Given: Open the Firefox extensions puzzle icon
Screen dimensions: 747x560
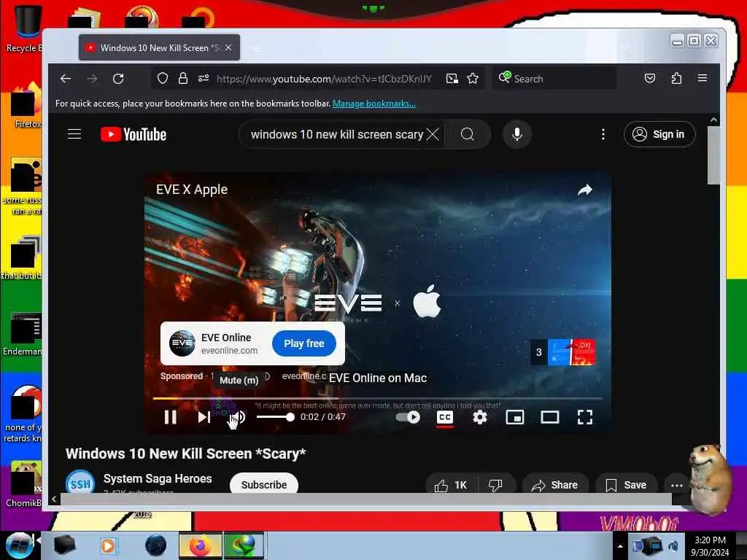Looking at the screenshot, I should (676, 78).
